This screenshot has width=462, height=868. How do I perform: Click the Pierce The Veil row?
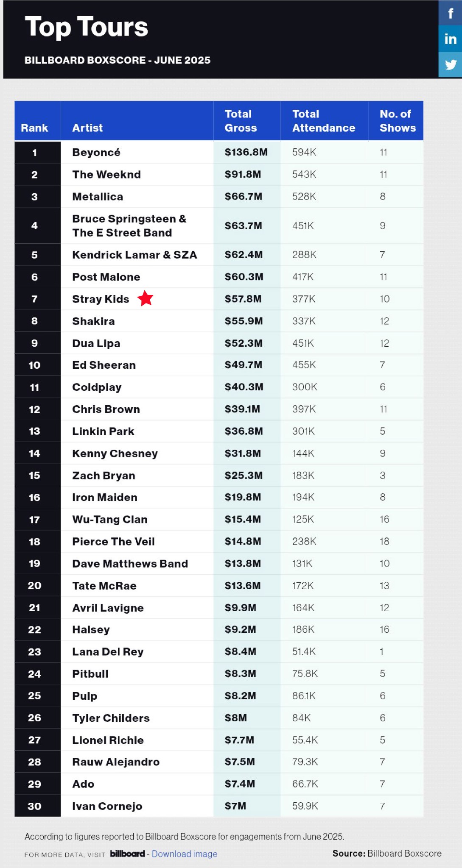[219, 541]
